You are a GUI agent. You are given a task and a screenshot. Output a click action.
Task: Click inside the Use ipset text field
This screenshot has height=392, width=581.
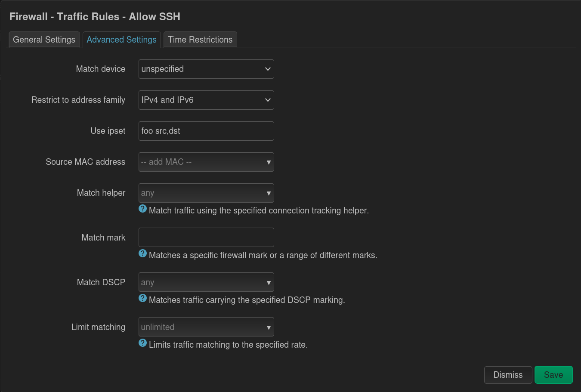[206, 131]
